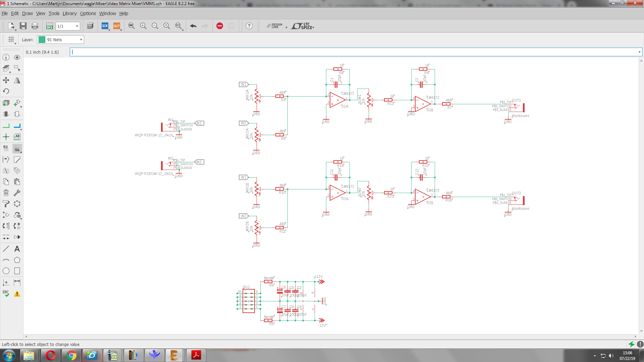644x362 pixels.
Task: Open the Tools menu
Action: tap(54, 13)
